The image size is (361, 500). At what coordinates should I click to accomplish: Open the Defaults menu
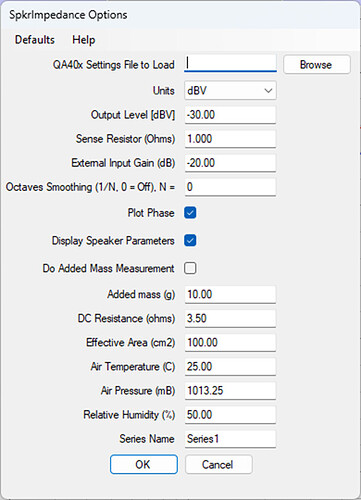pos(35,40)
